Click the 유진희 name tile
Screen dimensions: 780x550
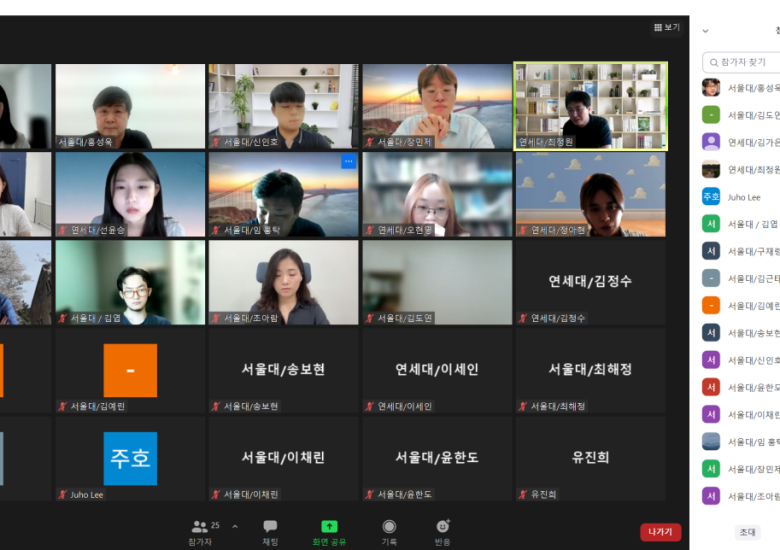(590, 458)
